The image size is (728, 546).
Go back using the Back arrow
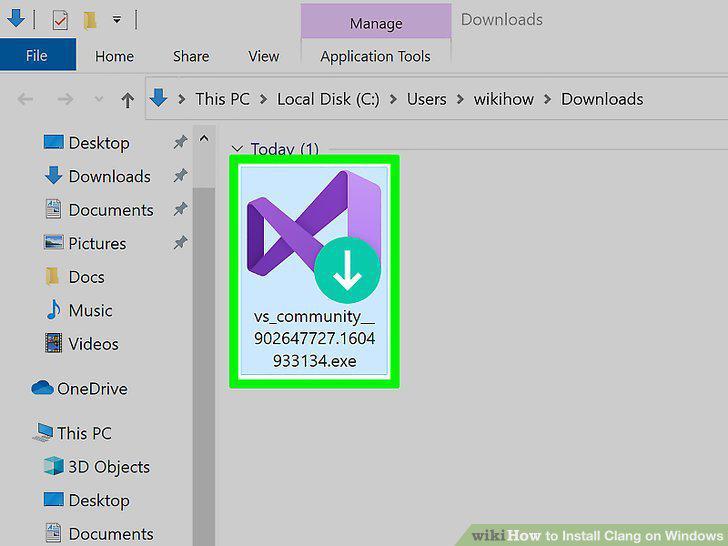[25, 99]
